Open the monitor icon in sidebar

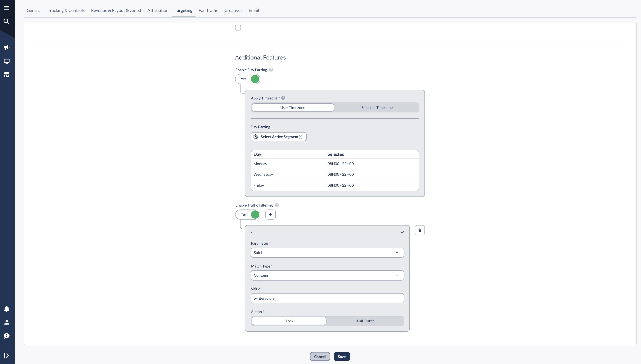[7, 61]
